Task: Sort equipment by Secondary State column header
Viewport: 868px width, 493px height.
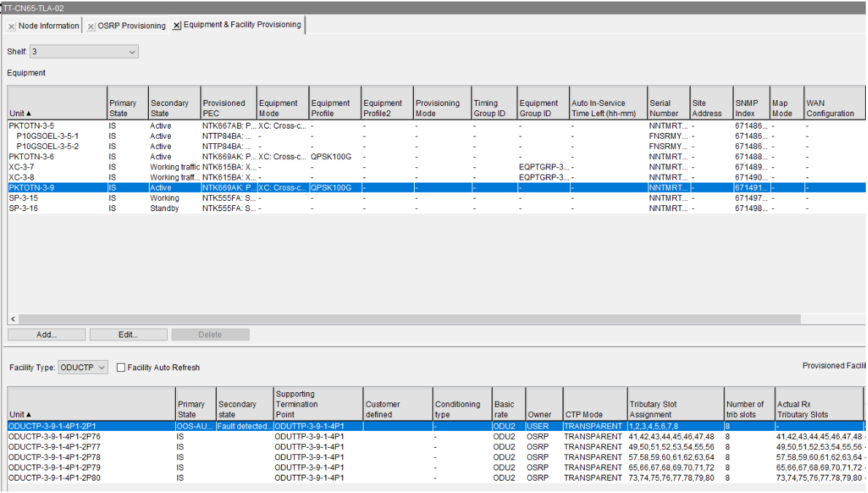Action: click(x=174, y=103)
